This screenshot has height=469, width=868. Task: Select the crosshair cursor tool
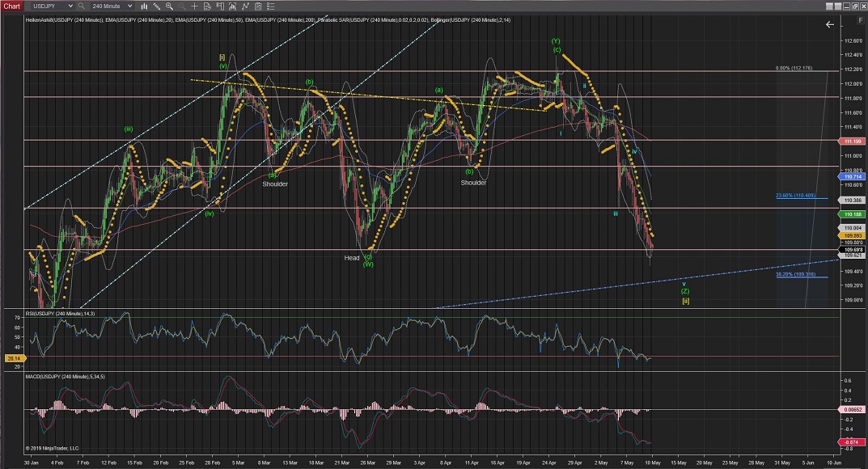point(194,6)
